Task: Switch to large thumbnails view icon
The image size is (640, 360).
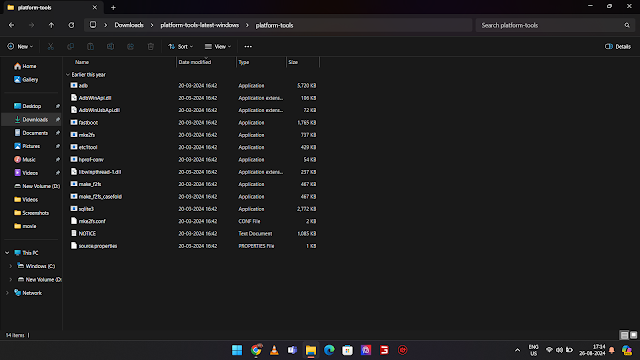Action: click(x=633, y=335)
